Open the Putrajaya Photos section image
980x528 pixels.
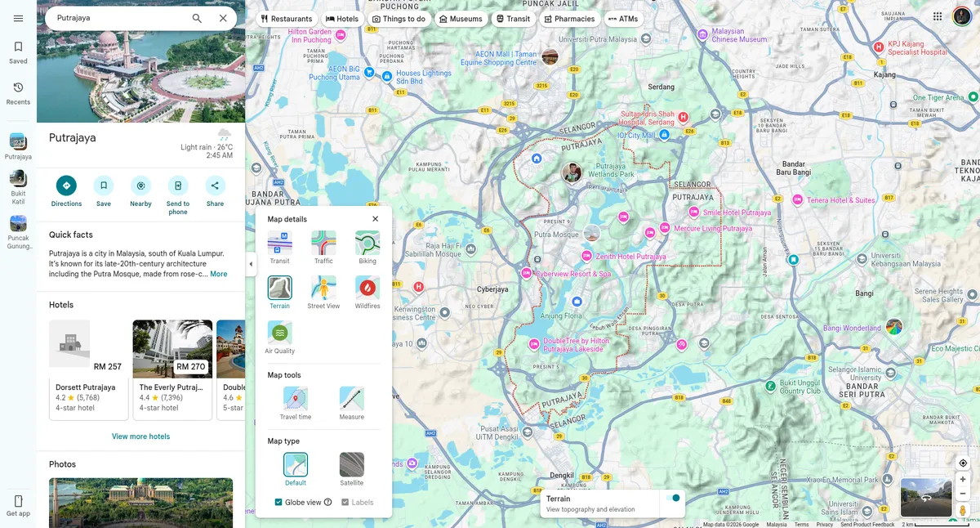pos(140,503)
